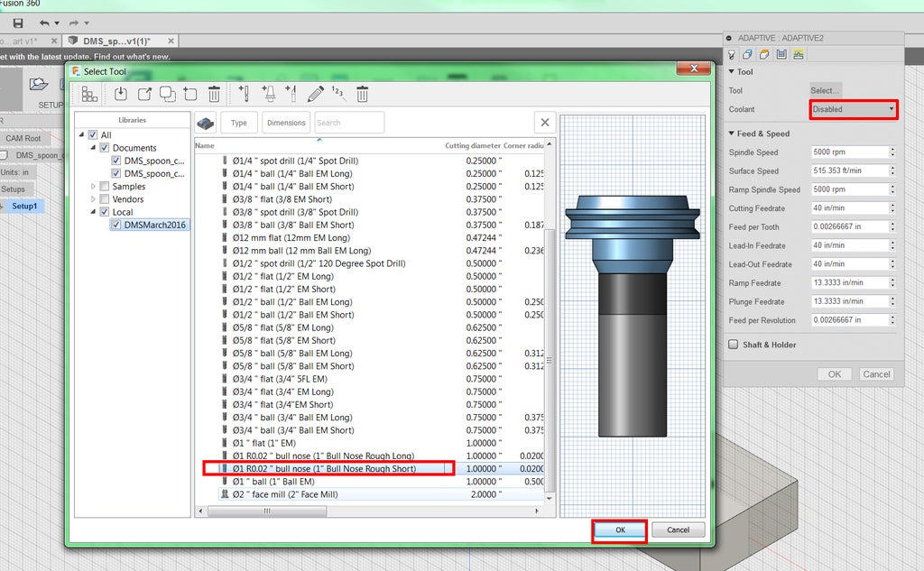Open the Type filter menu

(239, 123)
